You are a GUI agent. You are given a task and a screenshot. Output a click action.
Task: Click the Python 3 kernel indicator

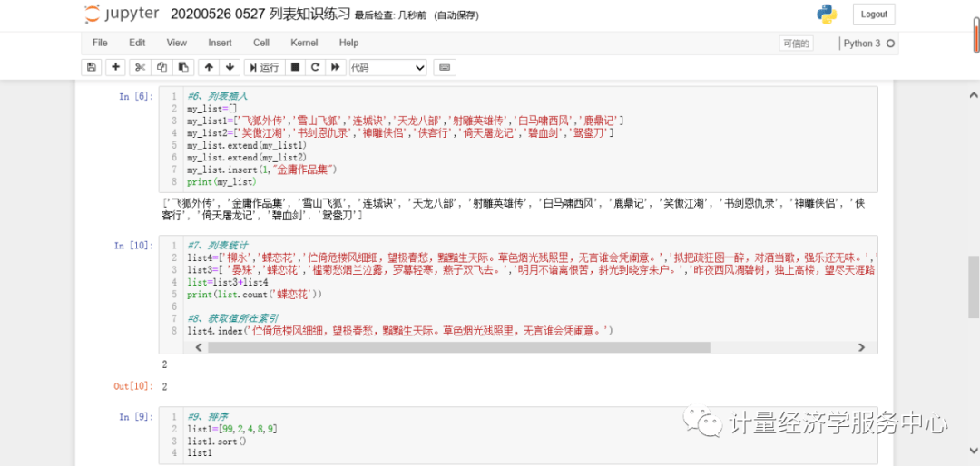point(862,44)
